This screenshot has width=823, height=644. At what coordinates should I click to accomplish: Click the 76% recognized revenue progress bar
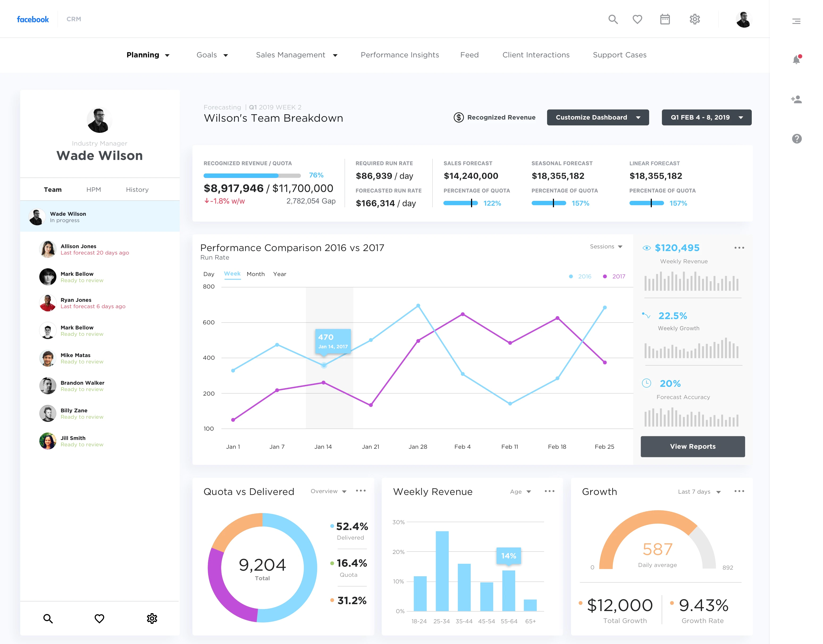252,176
